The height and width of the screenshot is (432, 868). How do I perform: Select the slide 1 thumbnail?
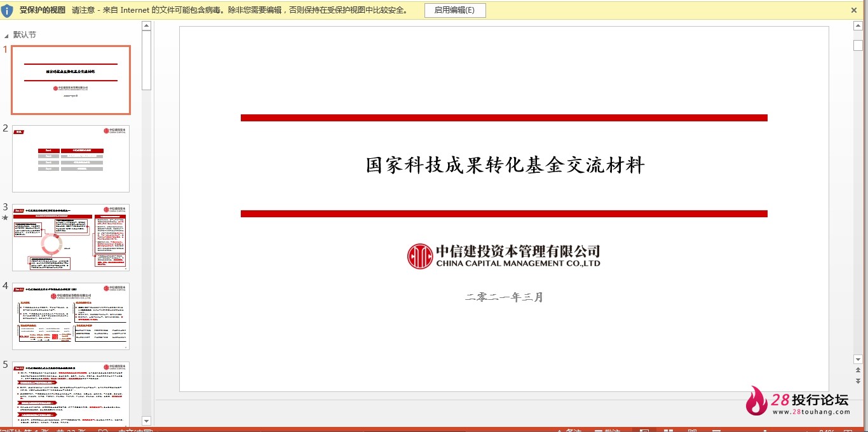point(71,80)
